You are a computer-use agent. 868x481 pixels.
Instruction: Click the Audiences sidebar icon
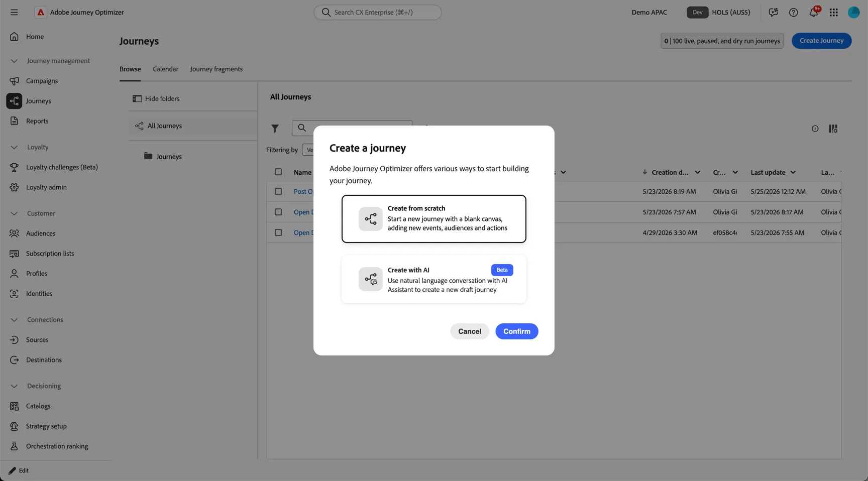click(x=14, y=233)
